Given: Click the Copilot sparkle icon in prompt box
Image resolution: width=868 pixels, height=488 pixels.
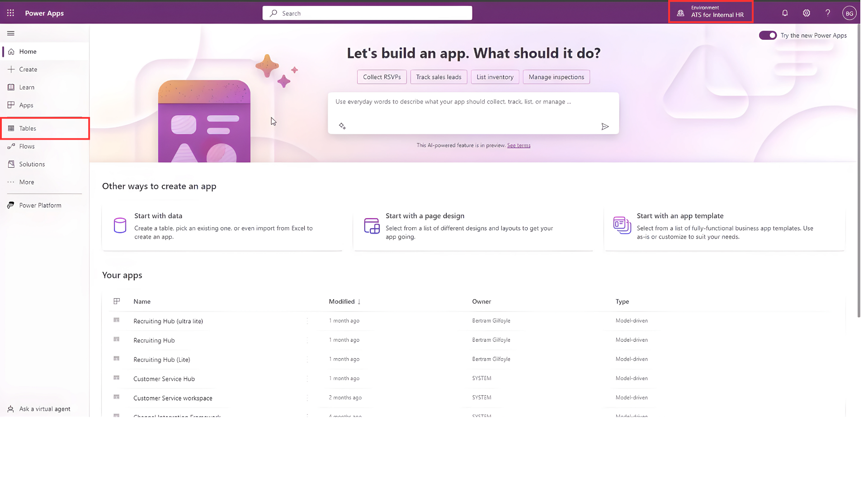Looking at the screenshot, I should pyautogui.click(x=342, y=126).
